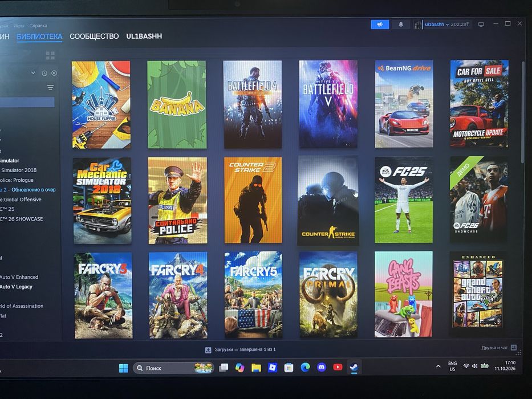The width and height of the screenshot is (532, 399).
Task: Open the Contraband Police game cover
Action: (x=177, y=200)
